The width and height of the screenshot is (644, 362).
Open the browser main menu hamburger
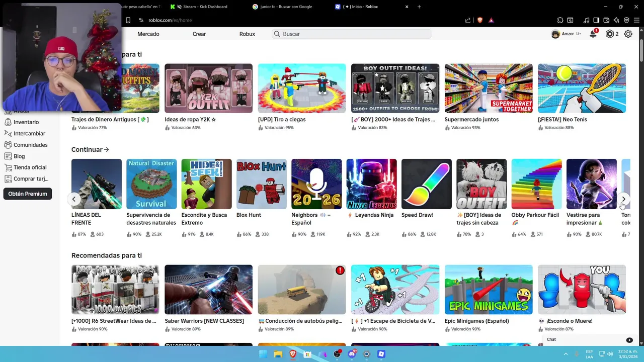(636, 20)
